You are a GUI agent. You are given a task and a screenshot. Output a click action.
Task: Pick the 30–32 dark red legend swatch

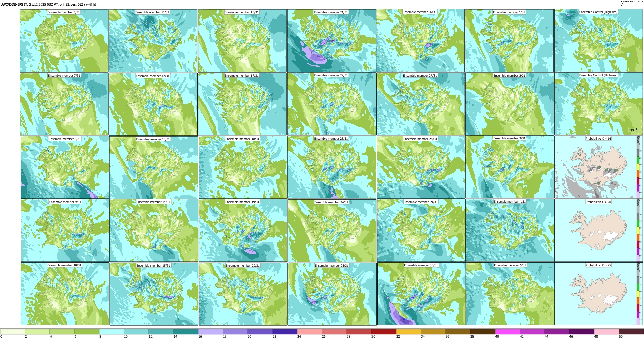pos(384,332)
